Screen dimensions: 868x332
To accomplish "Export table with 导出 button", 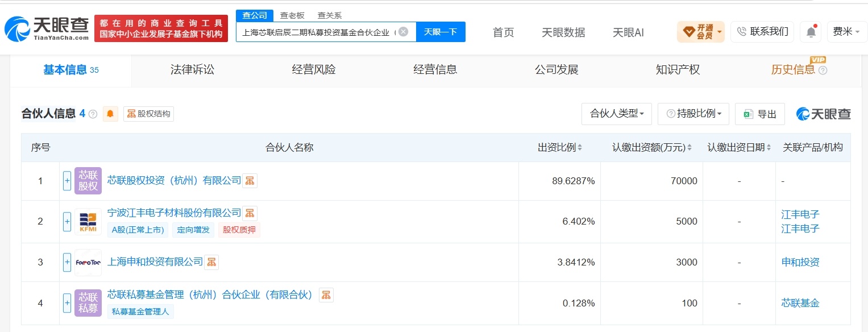I will click(760, 114).
